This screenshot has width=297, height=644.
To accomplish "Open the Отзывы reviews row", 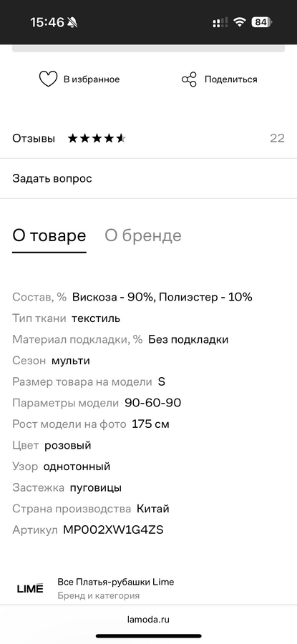I will point(148,138).
